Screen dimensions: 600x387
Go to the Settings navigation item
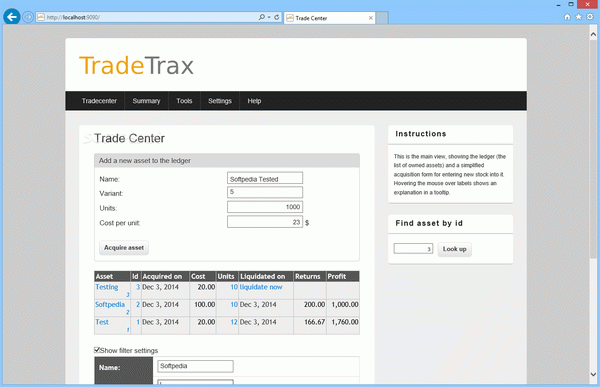tap(220, 101)
